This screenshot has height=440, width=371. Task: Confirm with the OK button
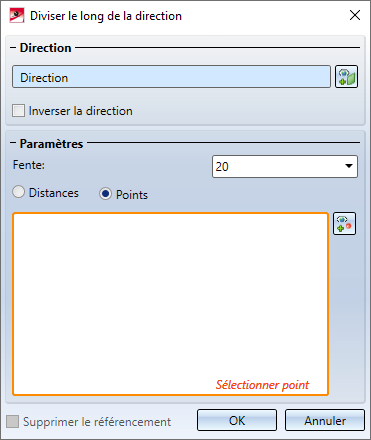(237, 420)
